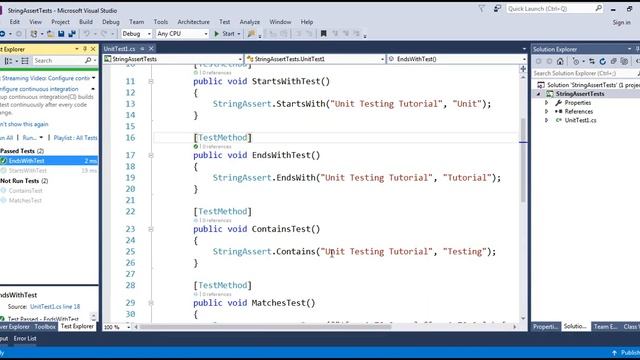Screen dimensions: 640x360
Task: Click the Sign in link
Action: (622, 22)
